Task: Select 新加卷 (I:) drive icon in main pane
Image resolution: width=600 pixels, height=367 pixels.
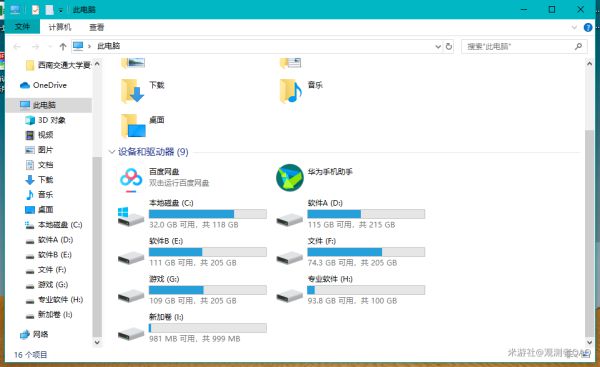Action: 131,334
